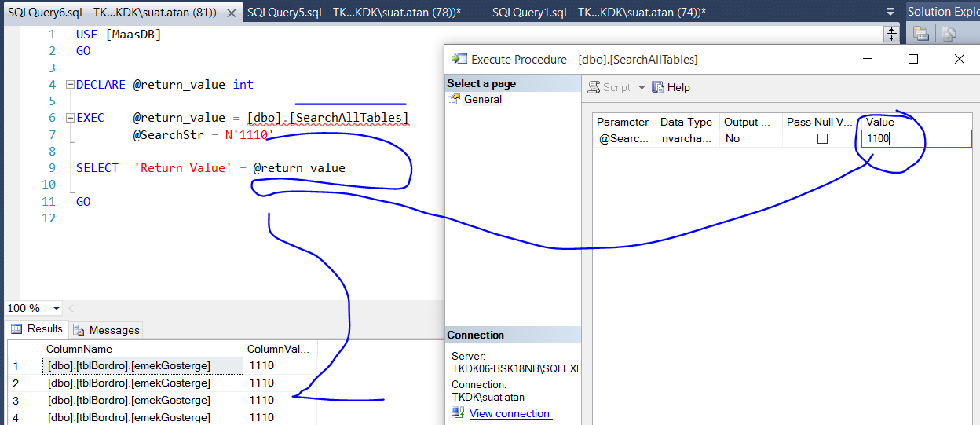
Task: Click 'Return Value' string in SELECT line
Action: 184,168
